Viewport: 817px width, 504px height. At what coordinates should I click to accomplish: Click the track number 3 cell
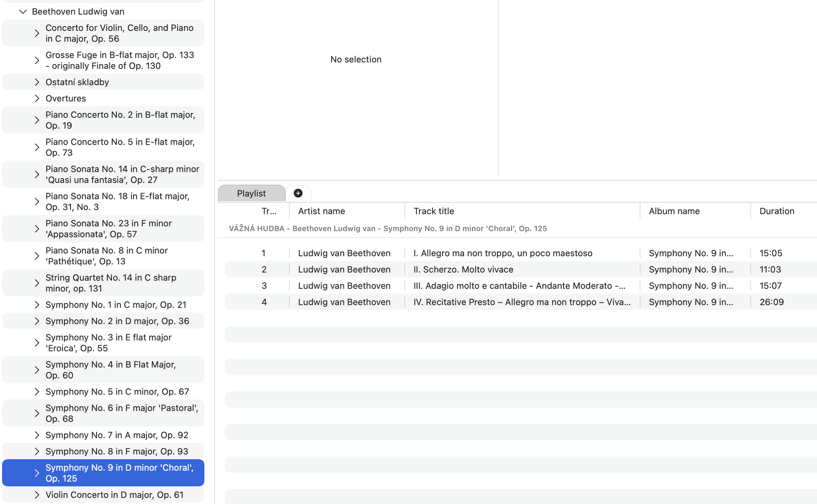264,286
